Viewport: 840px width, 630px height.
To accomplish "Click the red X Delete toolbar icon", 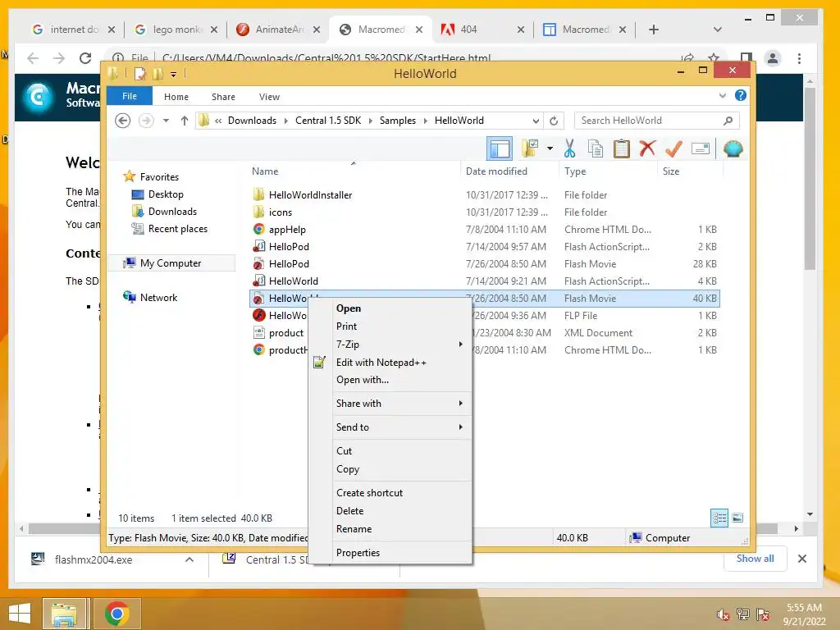I will point(647,148).
